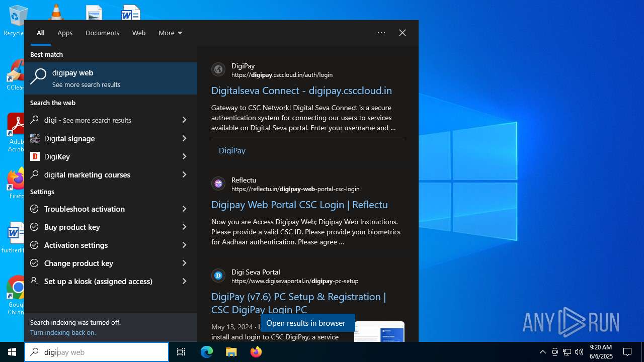Open the More filter dropdown

click(171, 33)
